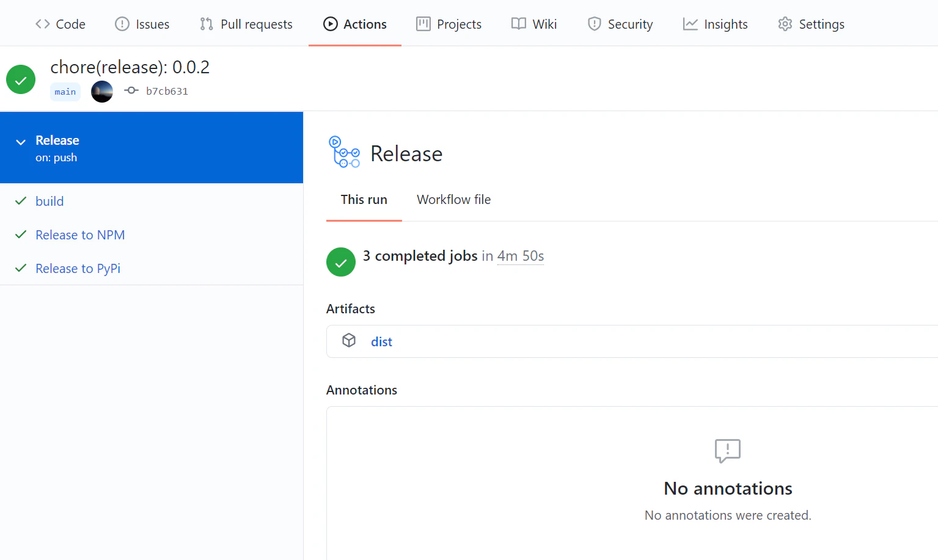Image resolution: width=938 pixels, height=560 pixels.
Task: Open repository Settings tab
Action: (811, 24)
